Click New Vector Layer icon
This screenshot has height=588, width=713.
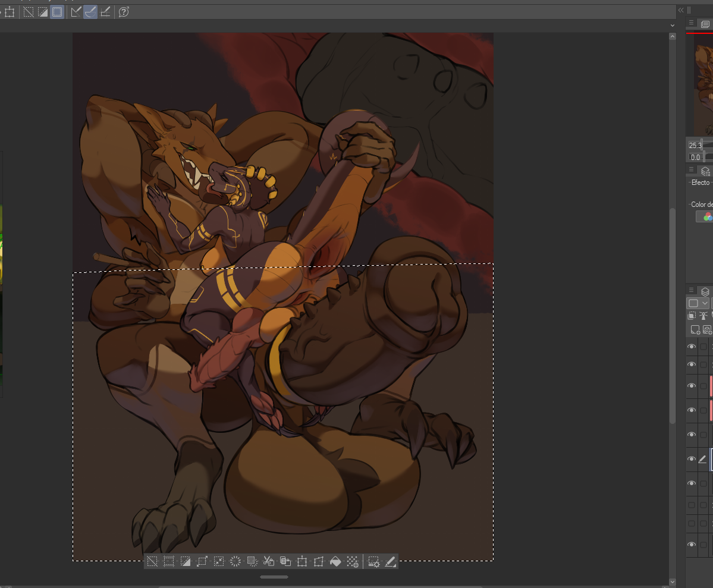point(707,330)
